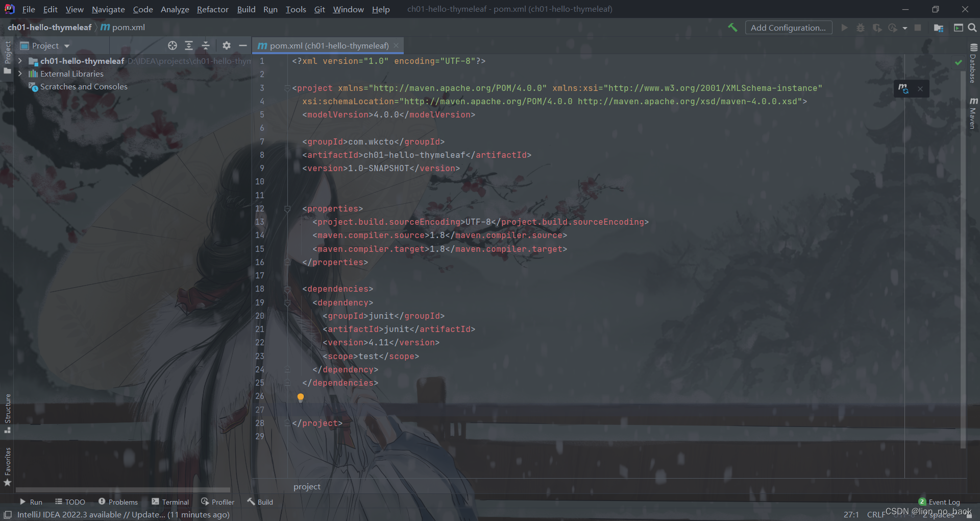980x521 pixels.
Task: Open the Database tool window
Action: 973,63
